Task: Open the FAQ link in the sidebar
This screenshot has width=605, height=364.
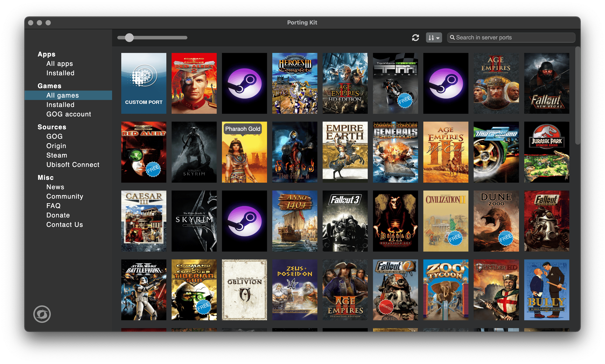Action: [53, 206]
